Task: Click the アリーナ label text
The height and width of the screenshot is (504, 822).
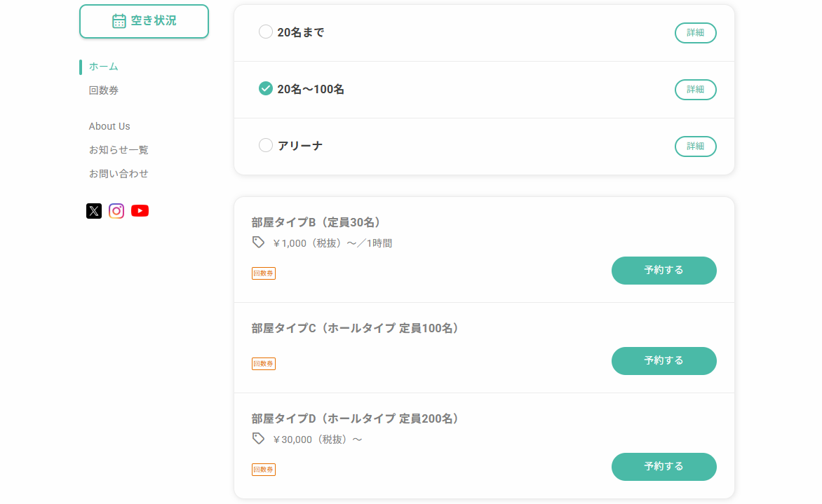Action: click(x=300, y=146)
